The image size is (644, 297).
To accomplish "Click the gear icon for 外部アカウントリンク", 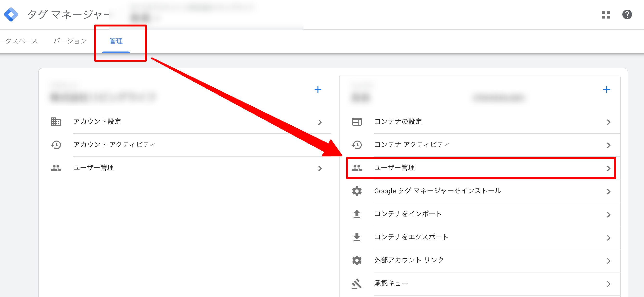I will [357, 260].
